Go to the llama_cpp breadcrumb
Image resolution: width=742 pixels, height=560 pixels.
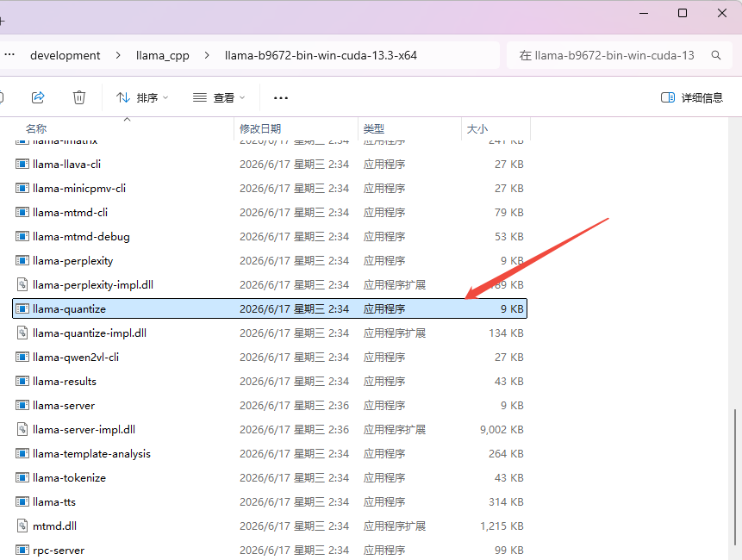(x=162, y=55)
